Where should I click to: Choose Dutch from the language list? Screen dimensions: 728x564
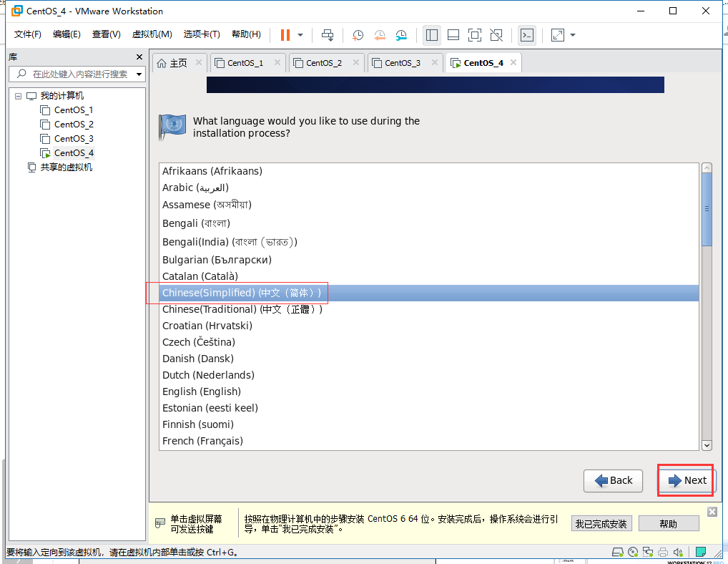point(428,375)
